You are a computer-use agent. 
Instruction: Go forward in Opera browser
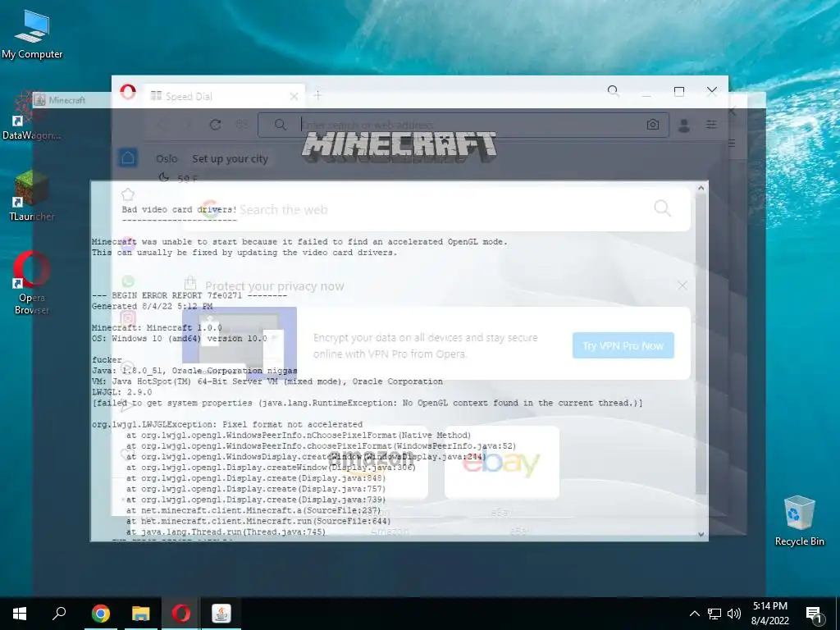(x=188, y=125)
